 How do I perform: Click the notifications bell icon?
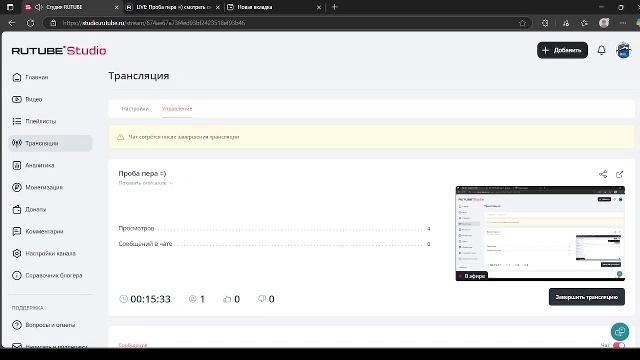click(x=601, y=50)
